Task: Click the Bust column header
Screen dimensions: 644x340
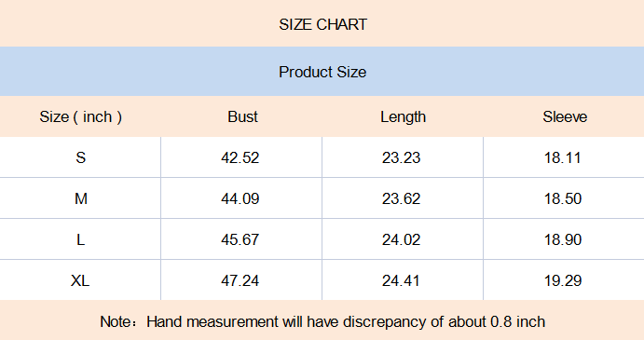Action: pyautogui.click(x=242, y=117)
